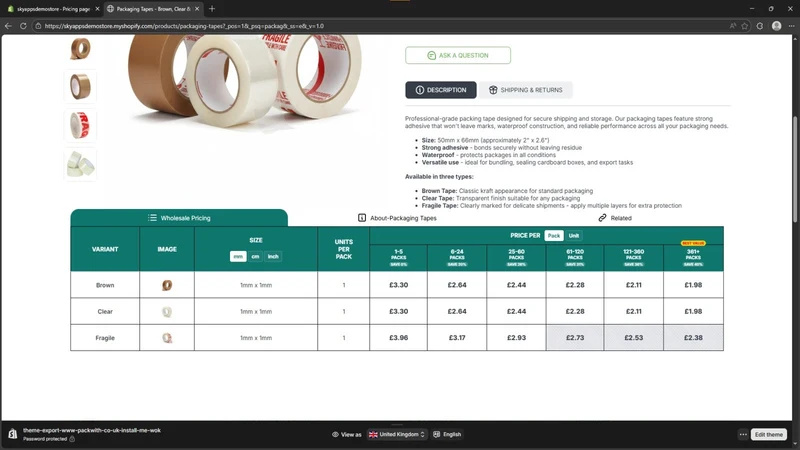Viewport: 800px width, 450px height.
Task: Select the clear tapes stack thumbnail
Action: (80, 164)
